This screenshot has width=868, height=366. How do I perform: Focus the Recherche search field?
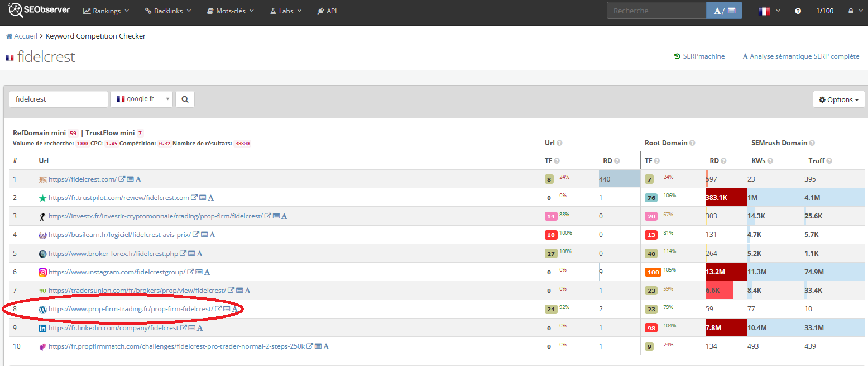(x=656, y=11)
